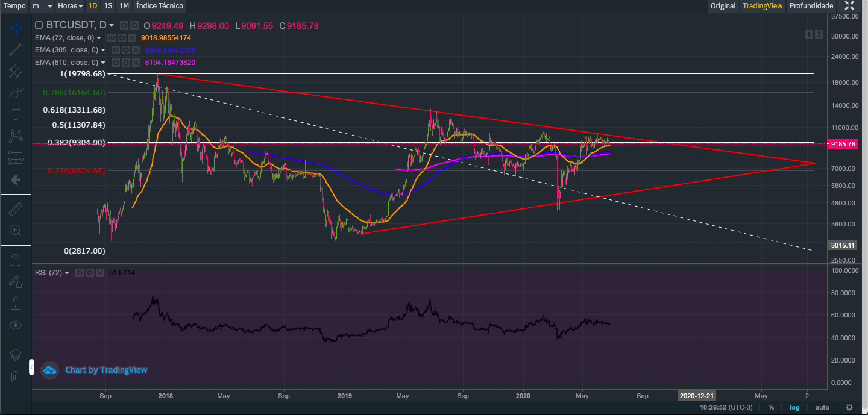Collapse the BTCUSDT legend with minus box
This screenshot has height=415, width=868.
(x=39, y=25)
